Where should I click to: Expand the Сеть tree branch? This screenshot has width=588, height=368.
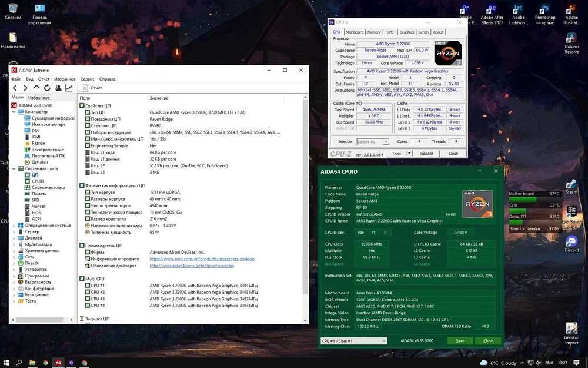[14, 257]
